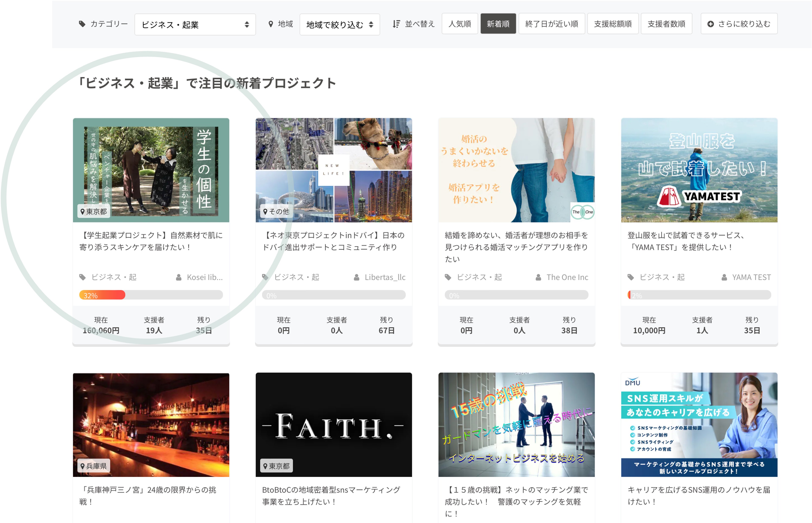This screenshot has height=523, width=812.
Task: Click the 東京都 location badge on skincare card
Action: point(93,212)
